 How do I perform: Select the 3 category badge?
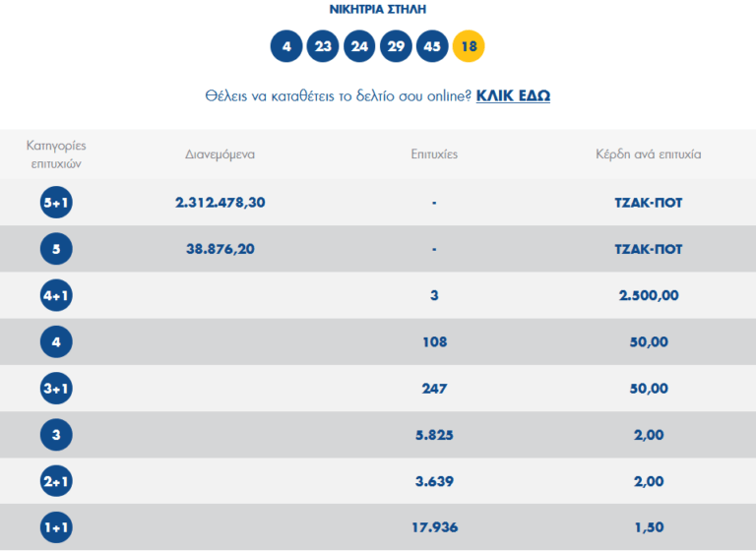pos(56,434)
